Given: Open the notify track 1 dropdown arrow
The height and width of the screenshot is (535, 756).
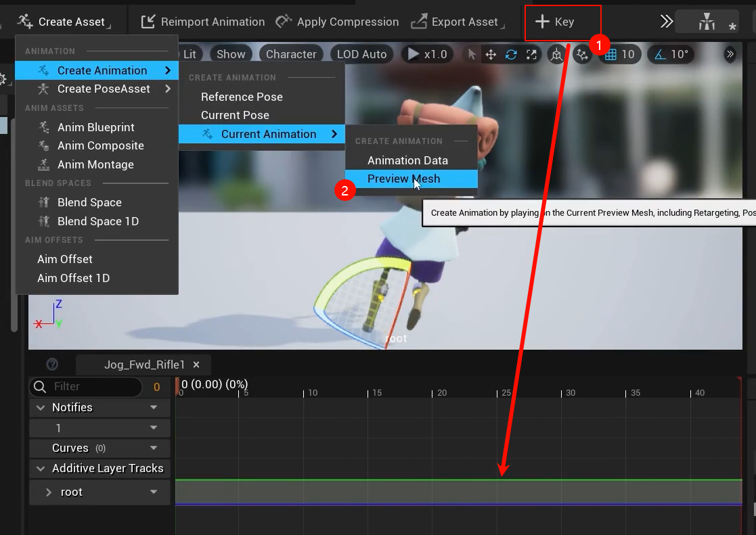Looking at the screenshot, I should [154, 427].
